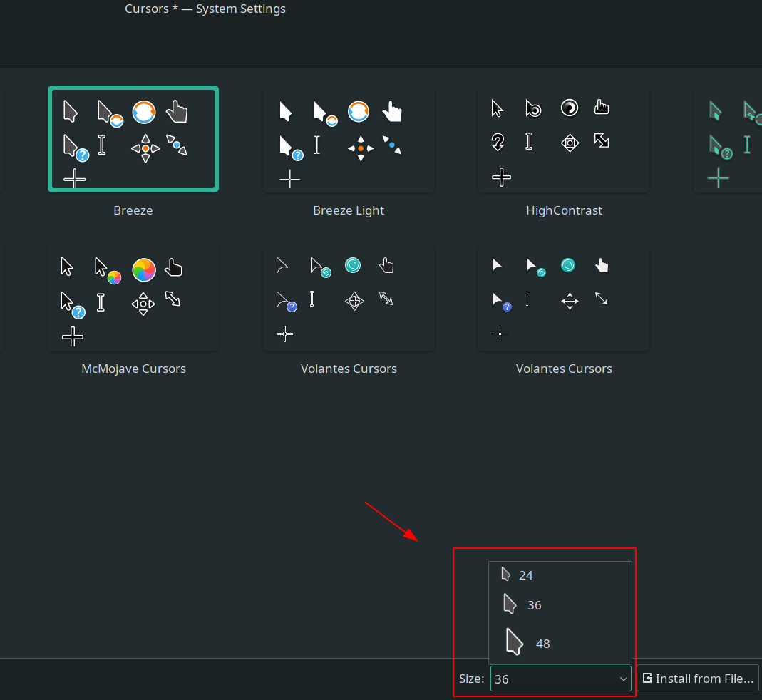The height and width of the screenshot is (700, 762).
Task: Click the hand cursor in HighContrast preview
Action: point(602,107)
